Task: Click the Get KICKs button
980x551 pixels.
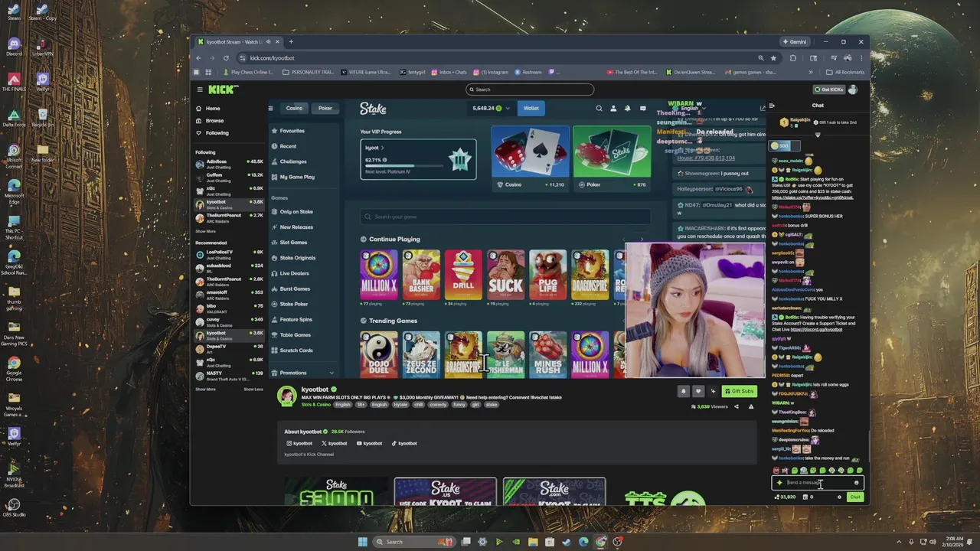Action: 828,90
